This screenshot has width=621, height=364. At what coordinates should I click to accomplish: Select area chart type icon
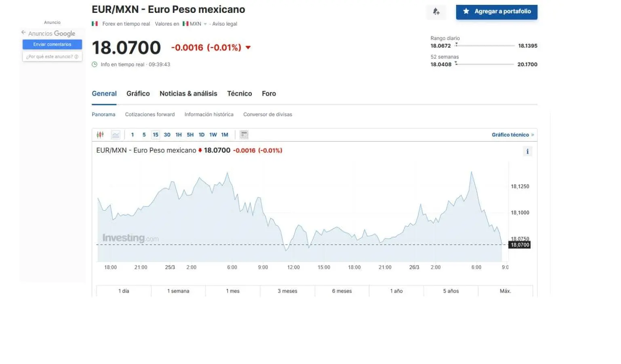116,135
